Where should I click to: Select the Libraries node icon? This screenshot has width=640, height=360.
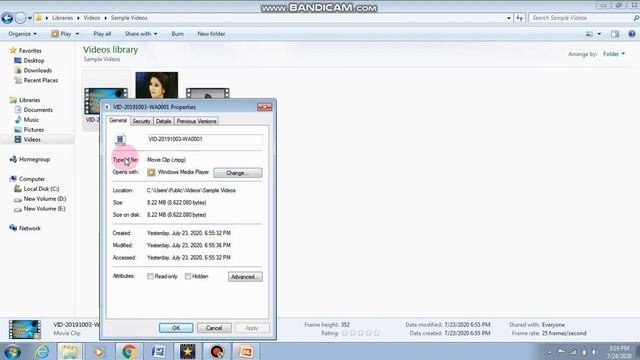(x=13, y=100)
